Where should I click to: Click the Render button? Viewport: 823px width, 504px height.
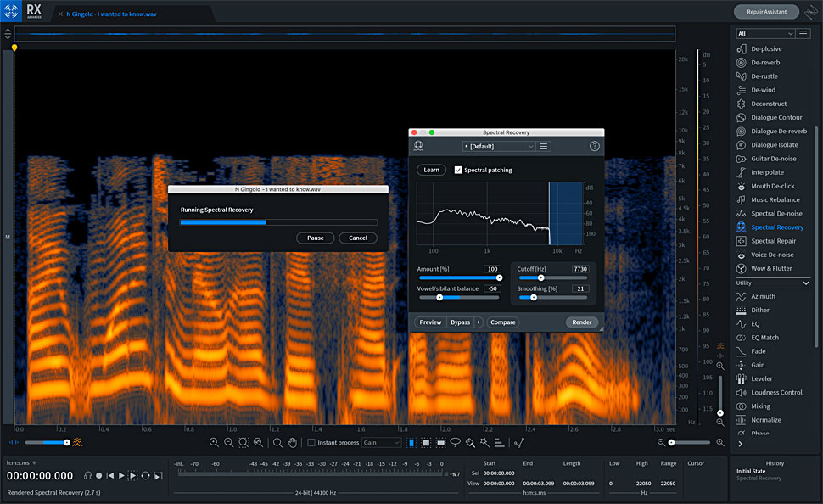pos(581,322)
